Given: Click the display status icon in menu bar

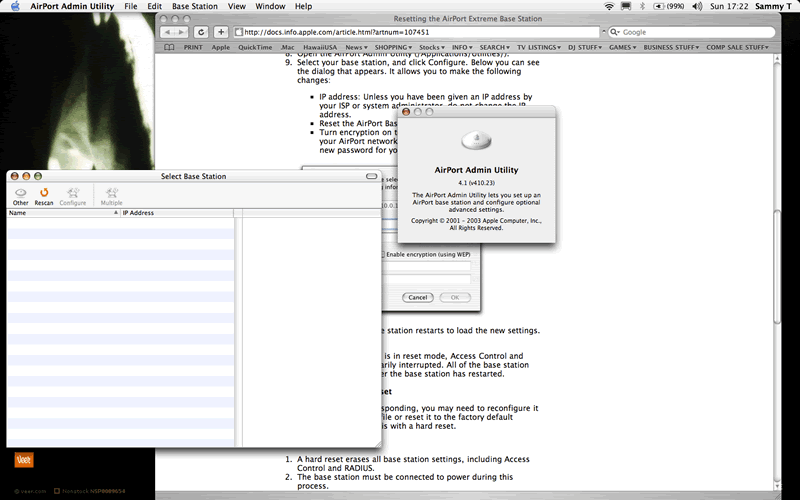Looking at the screenshot, I should point(626,6).
